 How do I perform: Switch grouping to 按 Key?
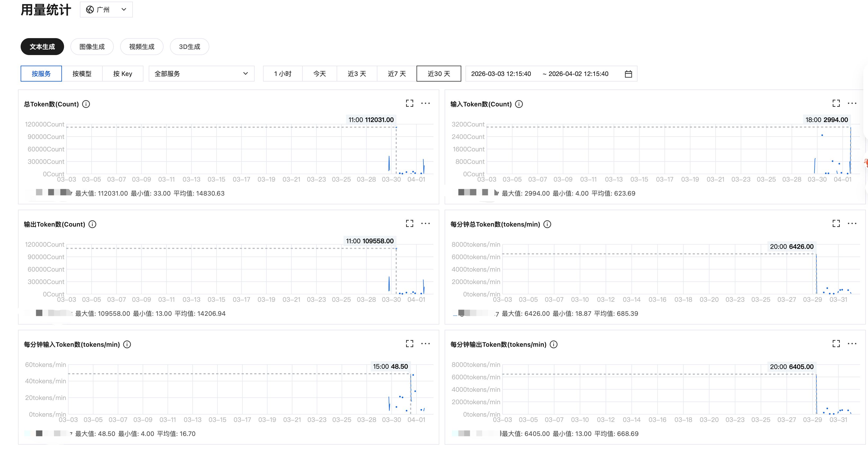(x=123, y=74)
